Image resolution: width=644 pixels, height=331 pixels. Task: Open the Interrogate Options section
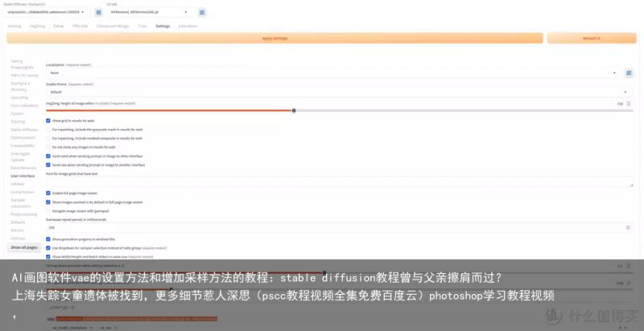21,156
